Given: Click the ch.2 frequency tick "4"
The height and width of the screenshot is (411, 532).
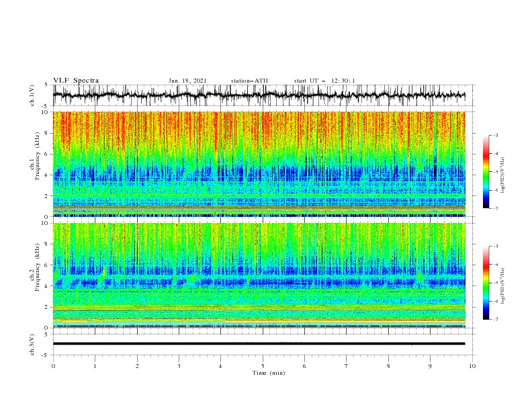Looking at the screenshot, I should point(47,286).
